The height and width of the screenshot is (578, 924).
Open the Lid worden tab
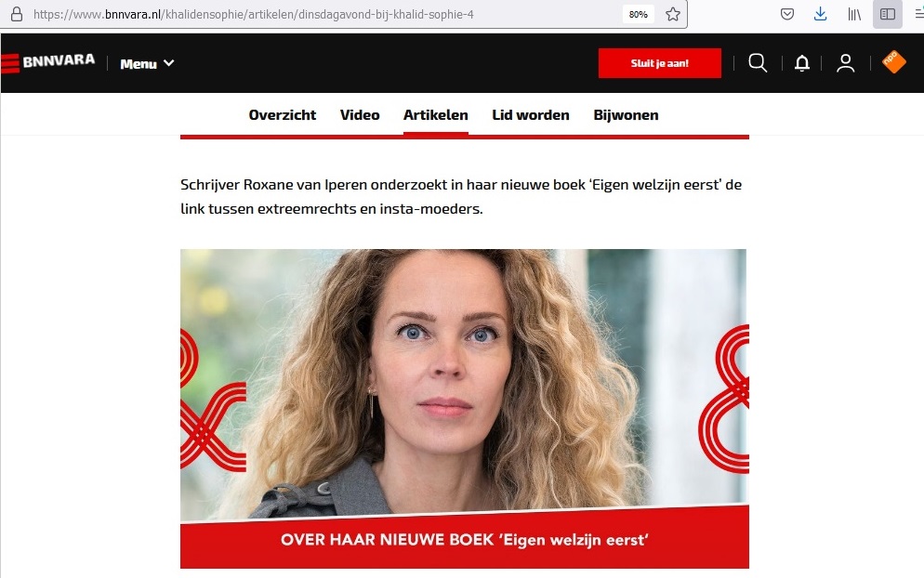pos(531,115)
